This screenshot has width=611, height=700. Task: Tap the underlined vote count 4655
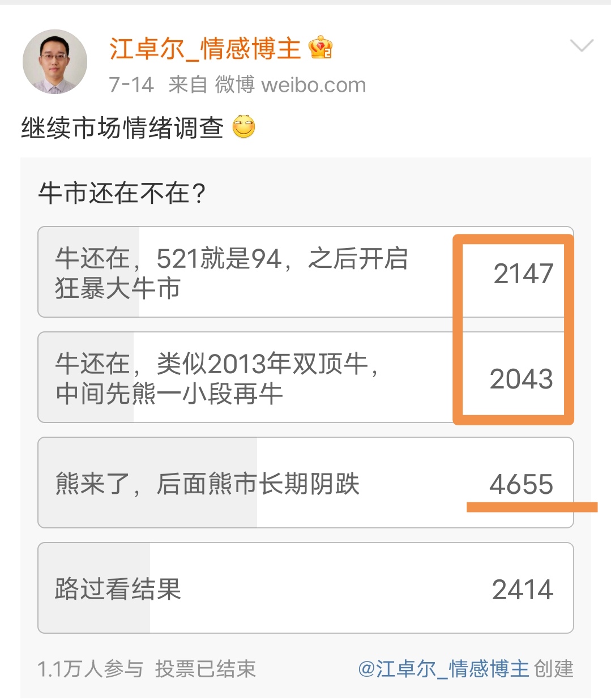[522, 485]
